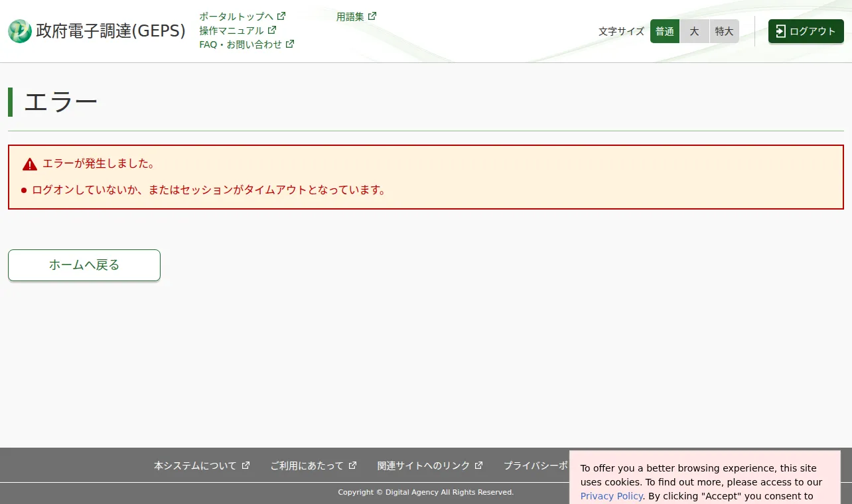Set font size to 普通
852x504 pixels.
pyautogui.click(x=665, y=31)
